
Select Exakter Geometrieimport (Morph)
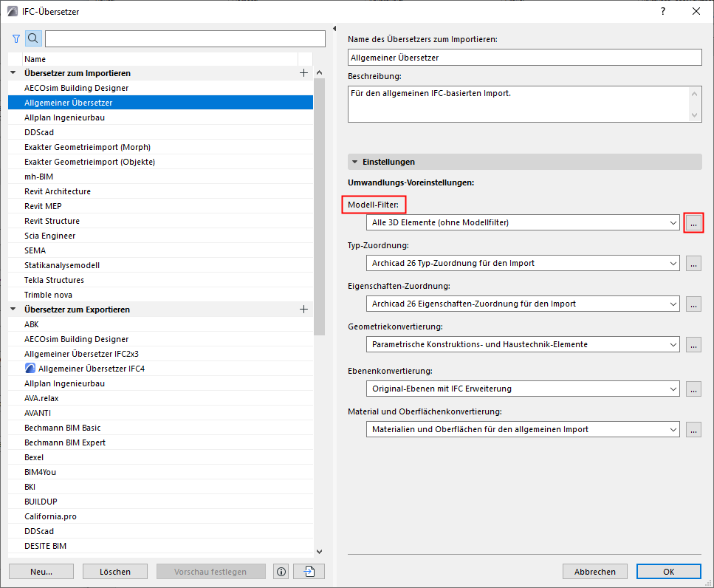tap(160, 147)
